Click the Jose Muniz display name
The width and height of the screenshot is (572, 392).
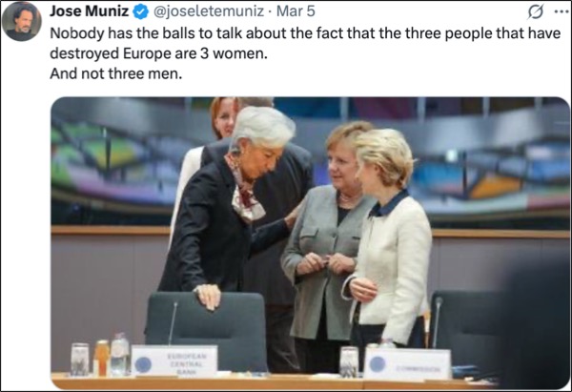click(x=90, y=11)
